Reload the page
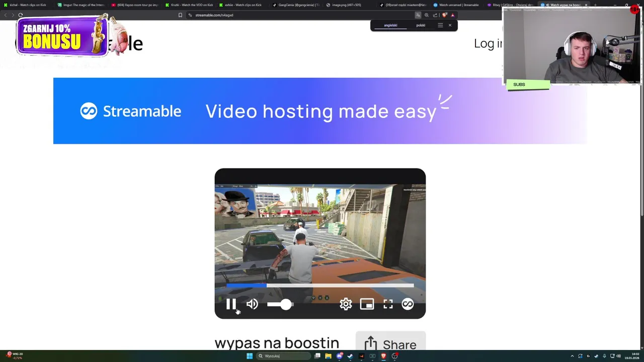Viewport: 644px width, 362px height. (x=21, y=15)
